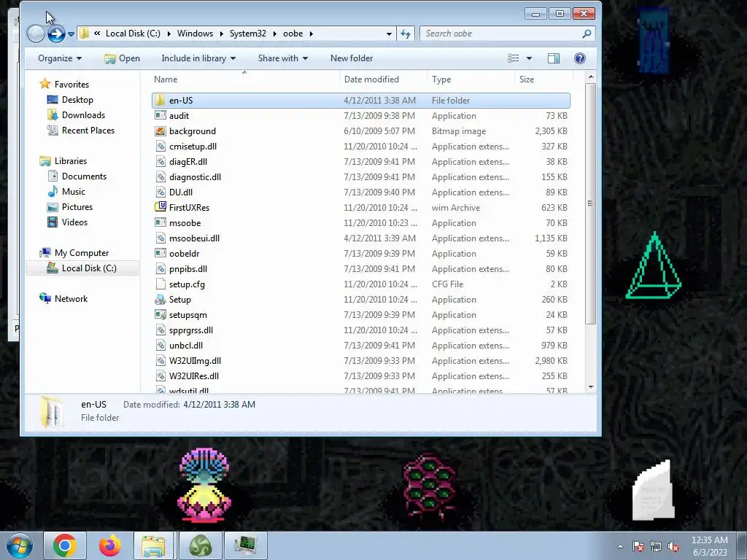Show hidden icons in system tray
This screenshot has width=747, height=560.
pyautogui.click(x=620, y=546)
